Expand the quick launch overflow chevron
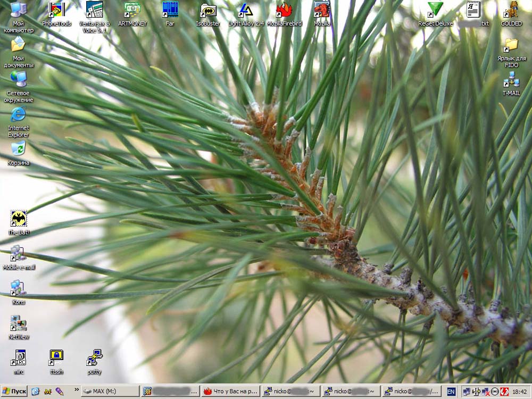This screenshot has height=399, width=532. pyautogui.click(x=76, y=390)
